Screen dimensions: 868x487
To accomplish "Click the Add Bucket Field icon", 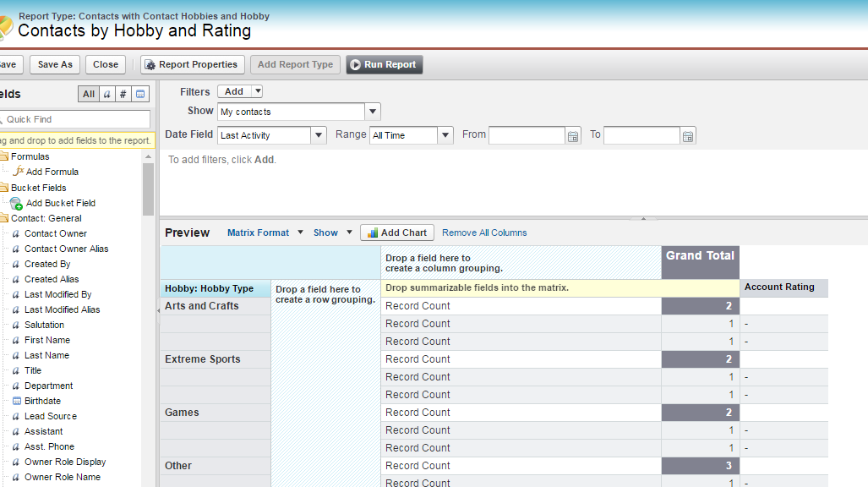I will point(16,203).
